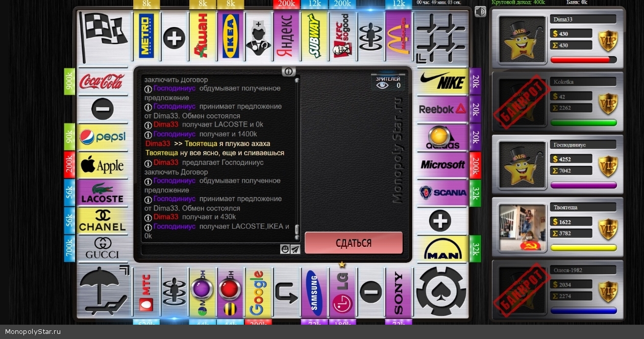Image resolution: width=644 pixels, height=339 pixels.
Task: Click Твоятеща's yellow timer bar
Action: point(583,248)
